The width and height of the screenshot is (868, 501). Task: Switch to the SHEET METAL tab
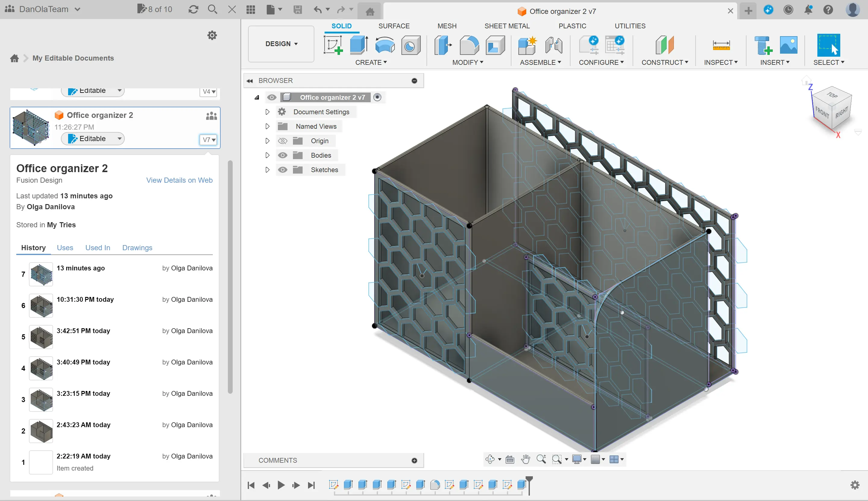(507, 26)
